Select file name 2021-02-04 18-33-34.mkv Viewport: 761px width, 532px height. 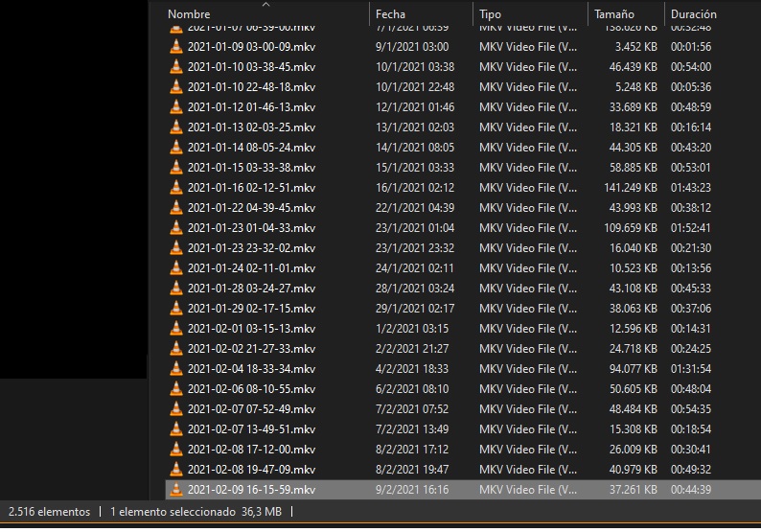click(251, 369)
